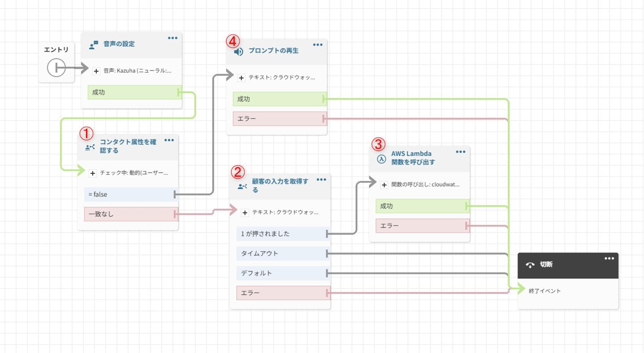644x353 pixels.
Task: Select the 成功 branch of AWS Lambda block
Action: [422, 206]
